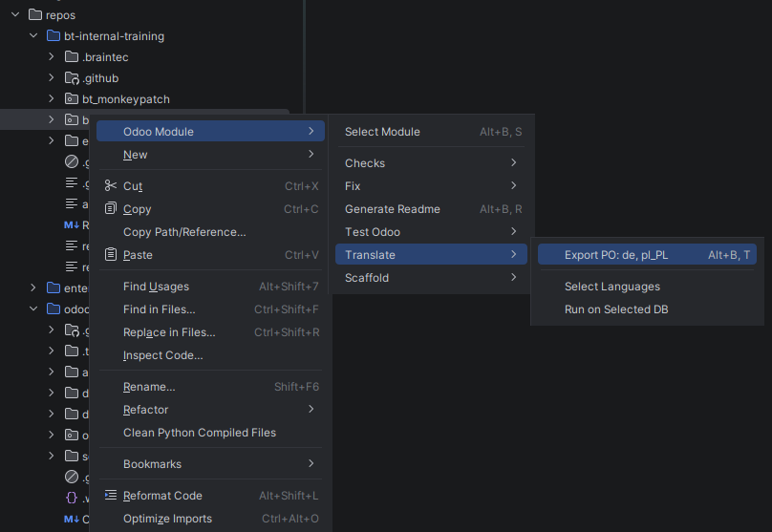Select Inspect Code...

[211, 355]
